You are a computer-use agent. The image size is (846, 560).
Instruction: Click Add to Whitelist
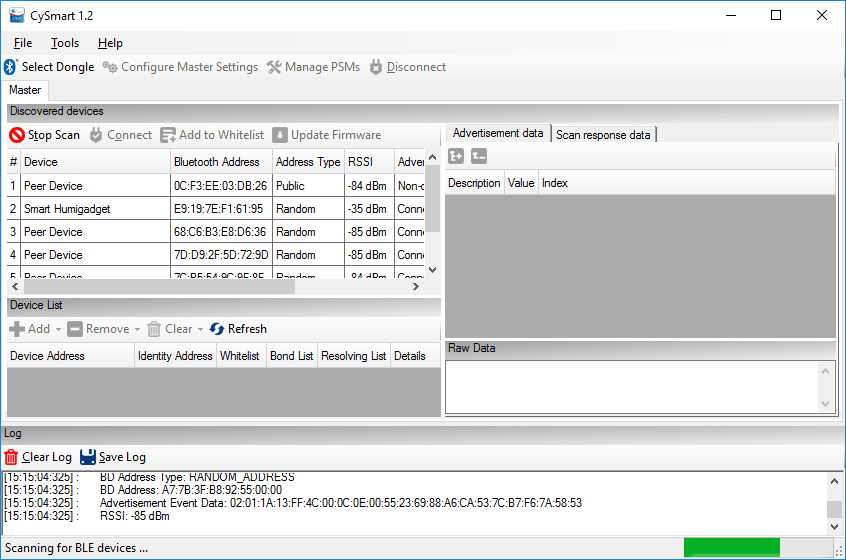[x=212, y=135]
